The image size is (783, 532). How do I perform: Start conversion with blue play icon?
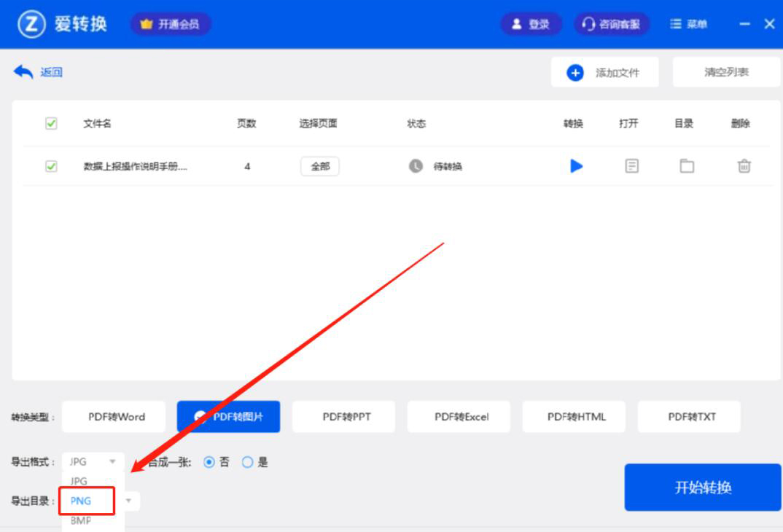tap(576, 165)
